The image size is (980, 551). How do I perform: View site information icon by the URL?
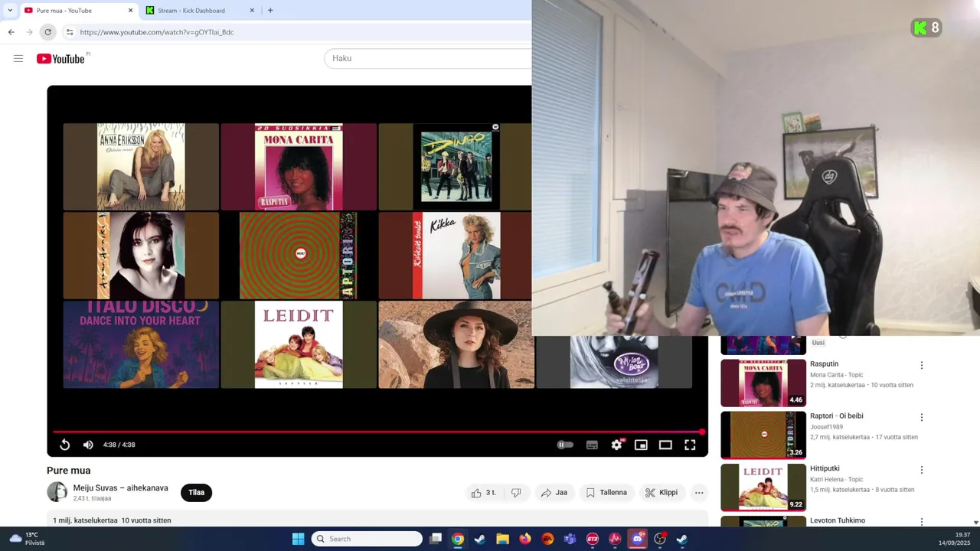pos(70,32)
